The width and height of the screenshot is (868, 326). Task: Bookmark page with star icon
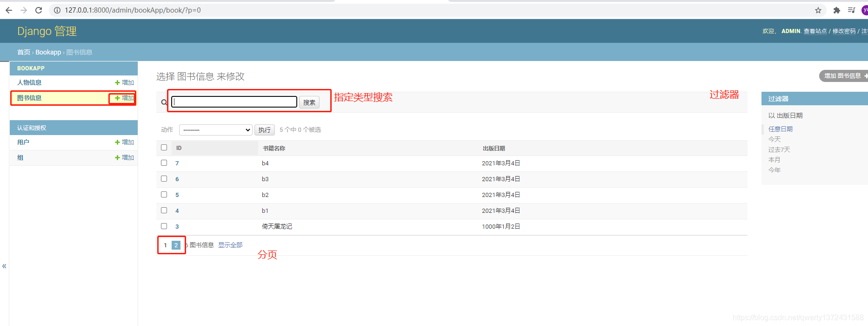(818, 10)
